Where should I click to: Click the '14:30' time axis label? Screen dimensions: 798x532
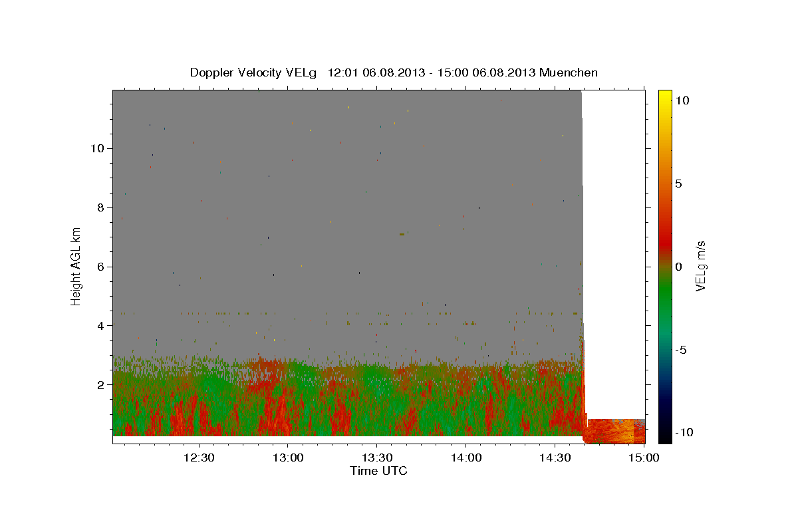(555, 458)
